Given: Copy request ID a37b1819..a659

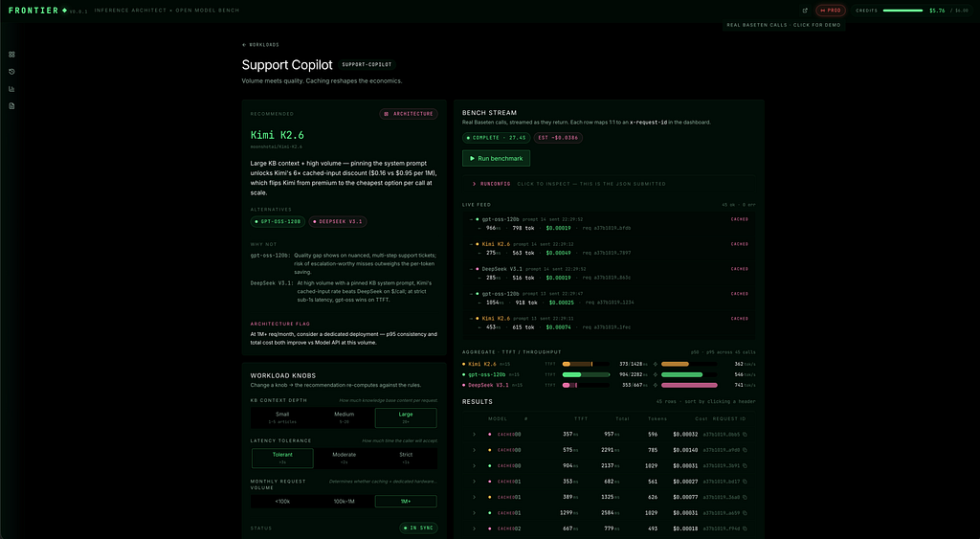Looking at the screenshot, I should point(745,513).
